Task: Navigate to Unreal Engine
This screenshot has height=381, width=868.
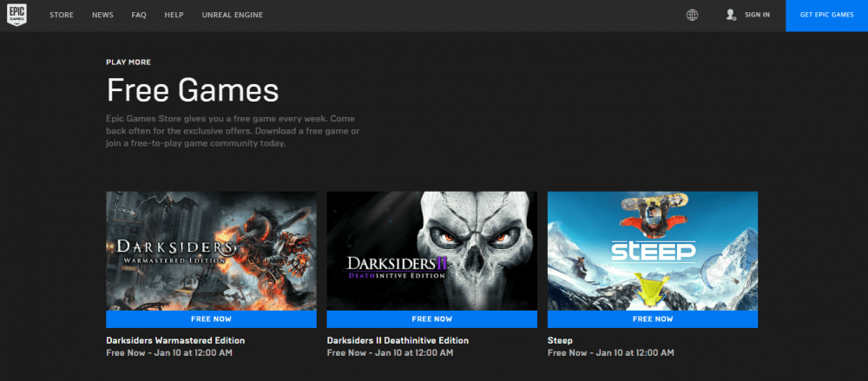Action: point(233,15)
